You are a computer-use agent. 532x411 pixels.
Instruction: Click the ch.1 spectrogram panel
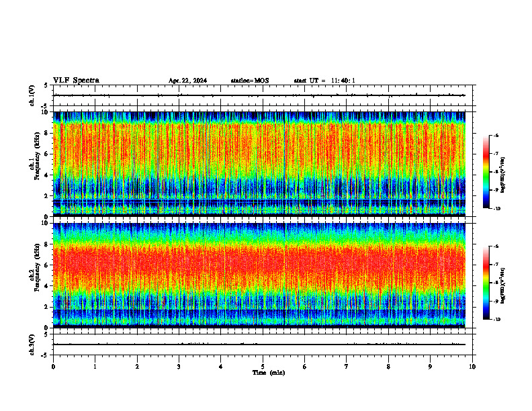[259, 164]
